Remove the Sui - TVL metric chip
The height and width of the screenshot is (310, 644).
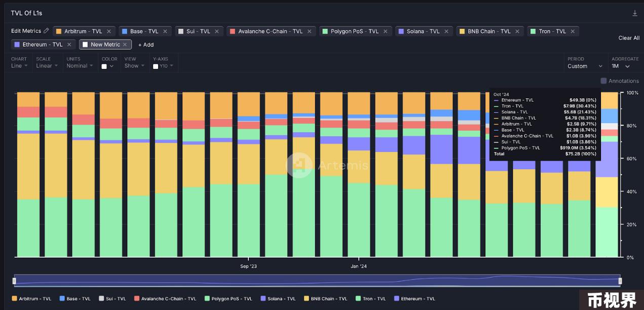tap(216, 31)
